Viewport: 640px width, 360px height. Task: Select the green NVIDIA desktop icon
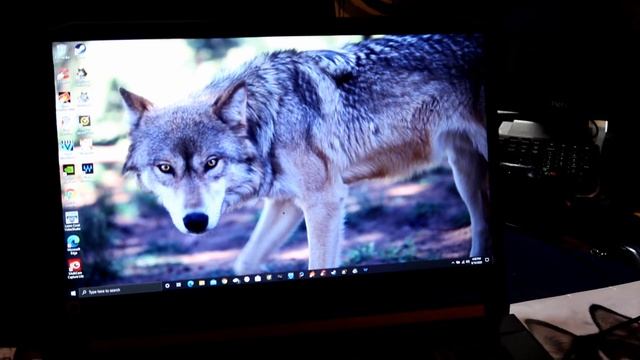coord(69,169)
